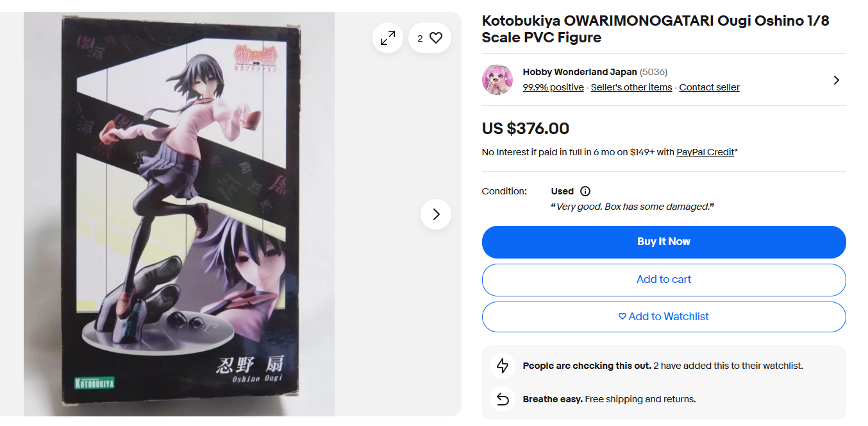Click the heart favorite icon on image
Screen dimensions: 868x426
[x=436, y=38]
